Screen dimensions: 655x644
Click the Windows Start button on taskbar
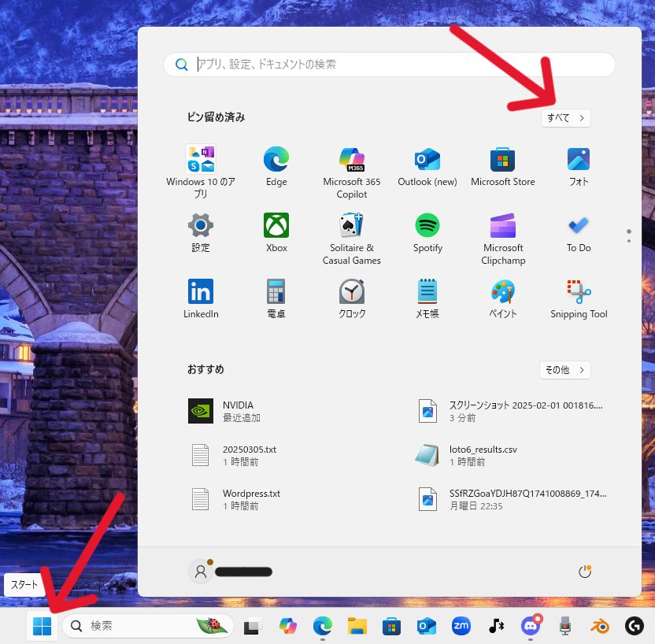click(x=43, y=626)
